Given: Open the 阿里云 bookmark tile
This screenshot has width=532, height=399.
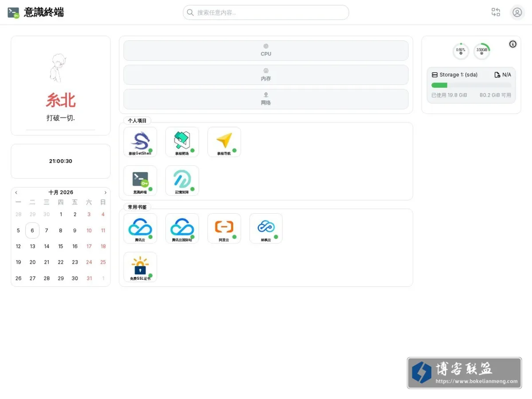Looking at the screenshot, I should (224, 228).
